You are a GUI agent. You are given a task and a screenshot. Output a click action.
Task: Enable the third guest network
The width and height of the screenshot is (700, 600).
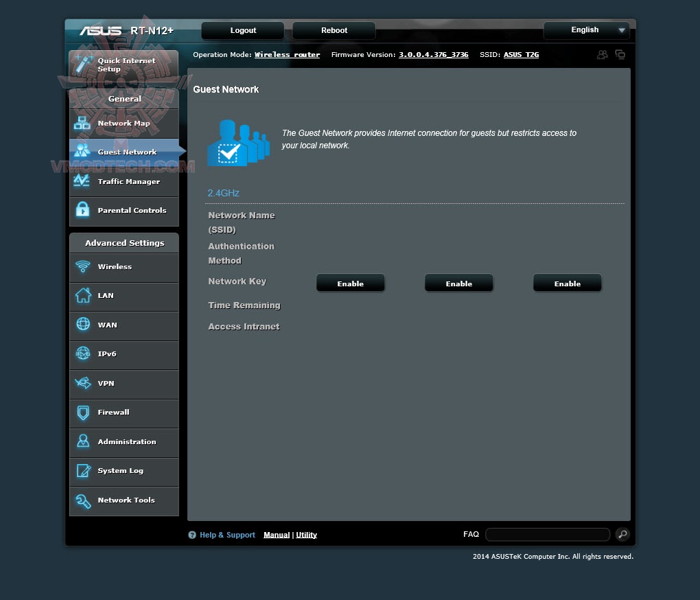[568, 284]
